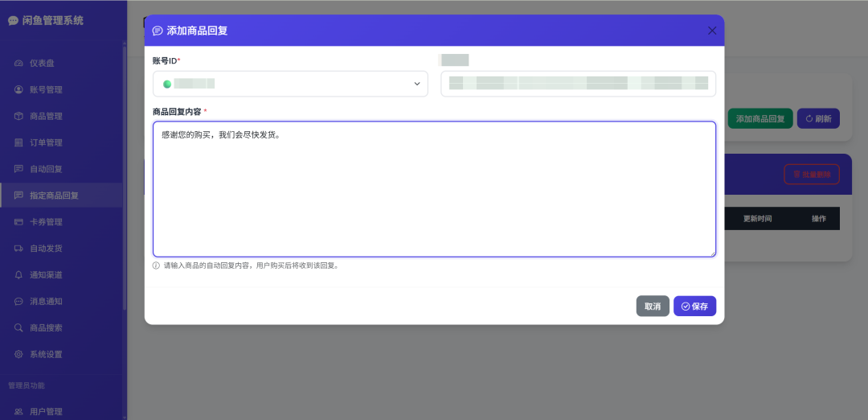Click the 操作 column header
This screenshot has width=868, height=420.
coord(819,219)
